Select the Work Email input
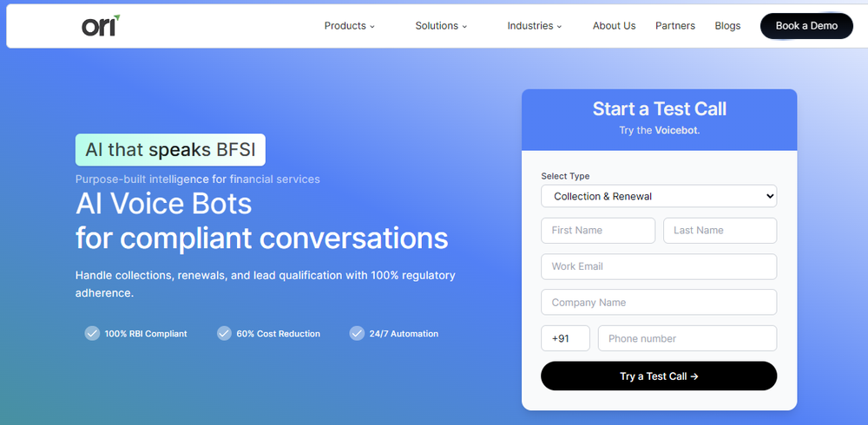 pyautogui.click(x=659, y=266)
